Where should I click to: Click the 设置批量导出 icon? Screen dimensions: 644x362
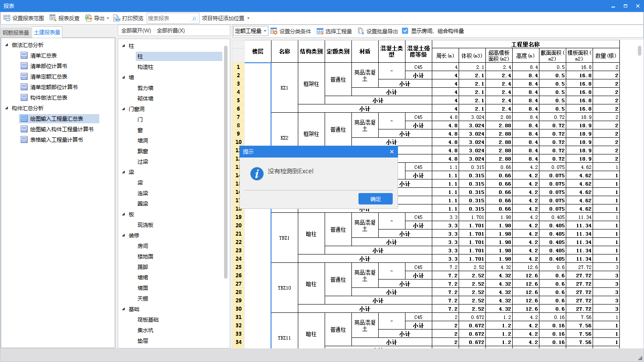(x=361, y=31)
